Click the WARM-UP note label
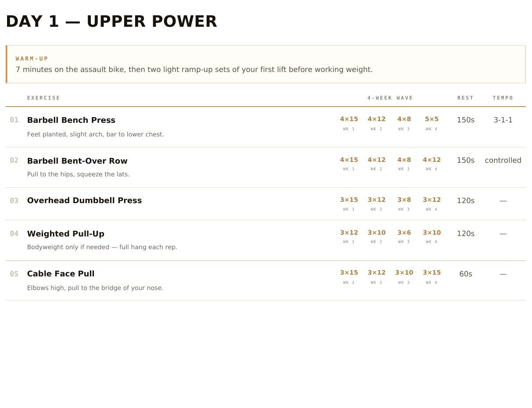This screenshot has height=408, width=532. pyautogui.click(x=32, y=59)
